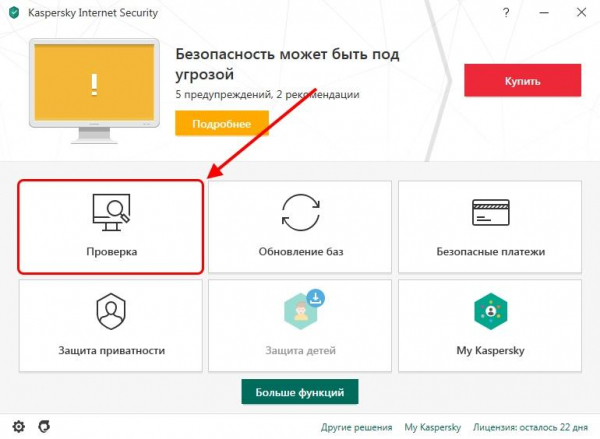Click the monitor magnifier scan icon
Image resolution: width=600 pixels, height=439 pixels.
pyautogui.click(x=111, y=212)
